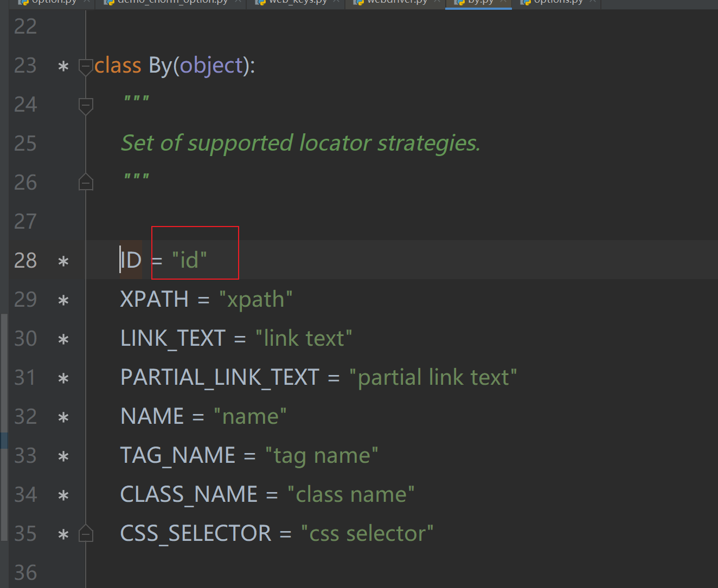Click the LINK_TEXT constant name
718x588 pixels.
(x=172, y=339)
